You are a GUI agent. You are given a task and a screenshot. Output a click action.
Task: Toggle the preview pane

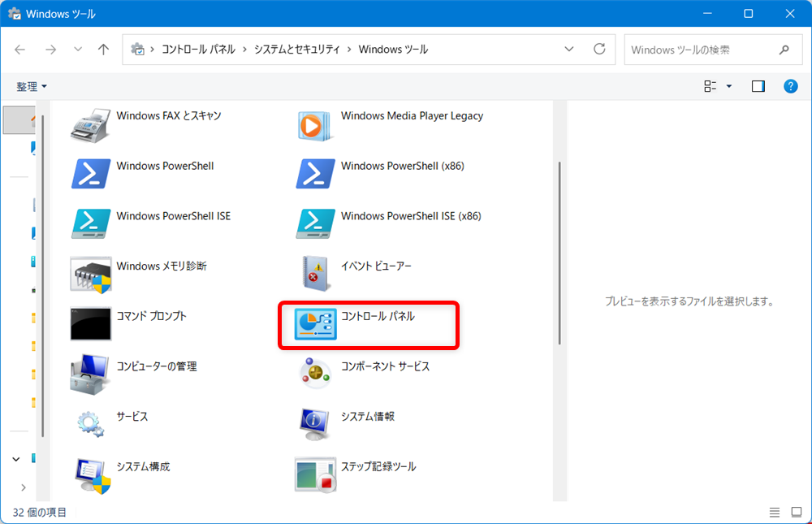coord(758,85)
